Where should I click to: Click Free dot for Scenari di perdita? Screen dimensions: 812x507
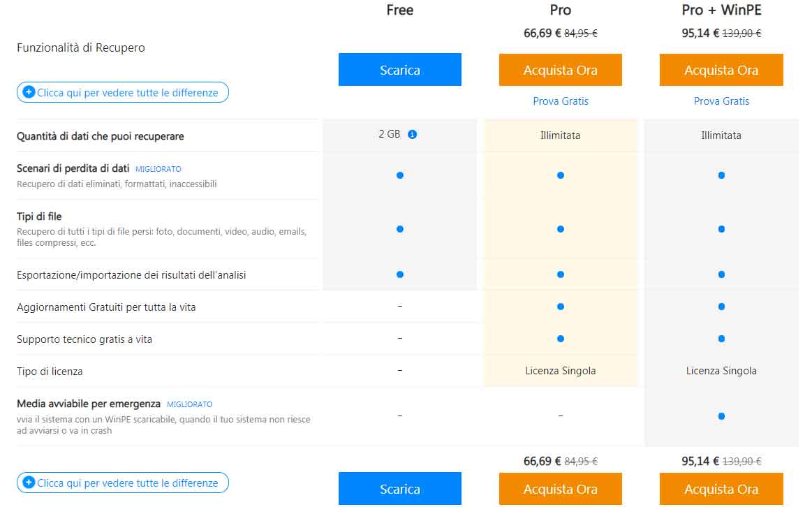[x=399, y=175]
